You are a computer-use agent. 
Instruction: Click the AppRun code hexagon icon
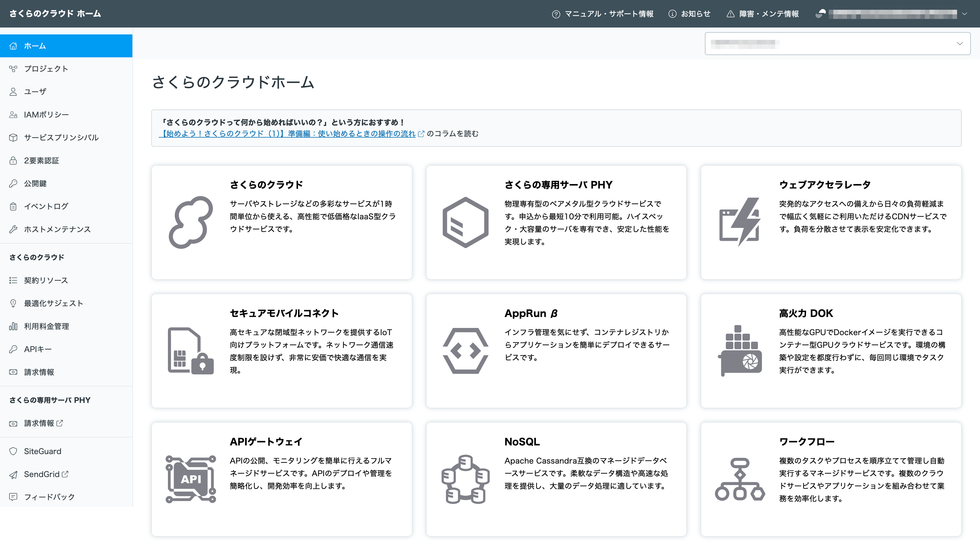point(465,351)
